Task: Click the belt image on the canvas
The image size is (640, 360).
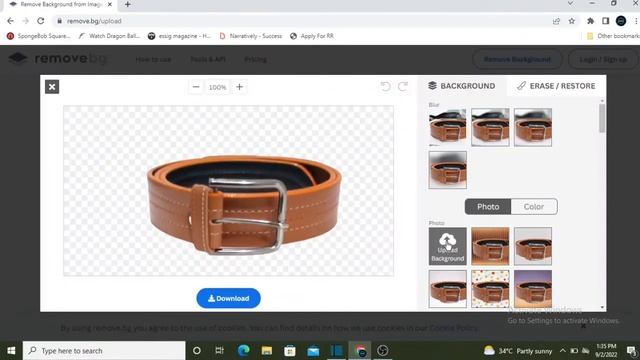Action: 244,205
